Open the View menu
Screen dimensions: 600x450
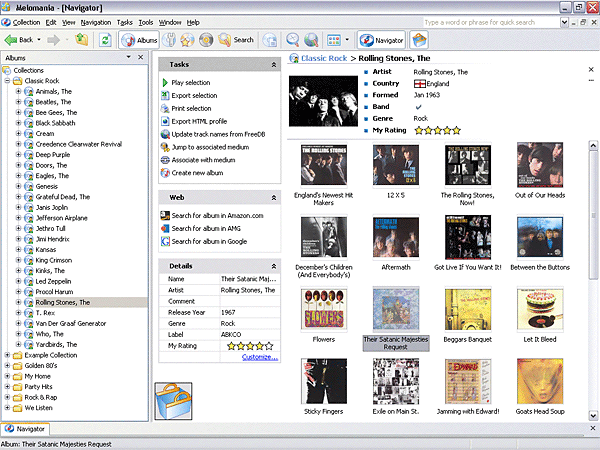pyautogui.click(x=69, y=23)
